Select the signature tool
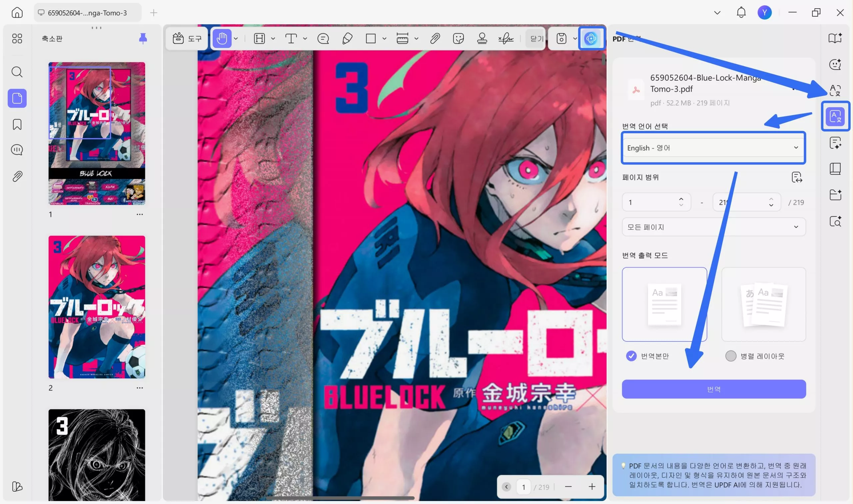This screenshot has width=853, height=504. pyautogui.click(x=506, y=39)
